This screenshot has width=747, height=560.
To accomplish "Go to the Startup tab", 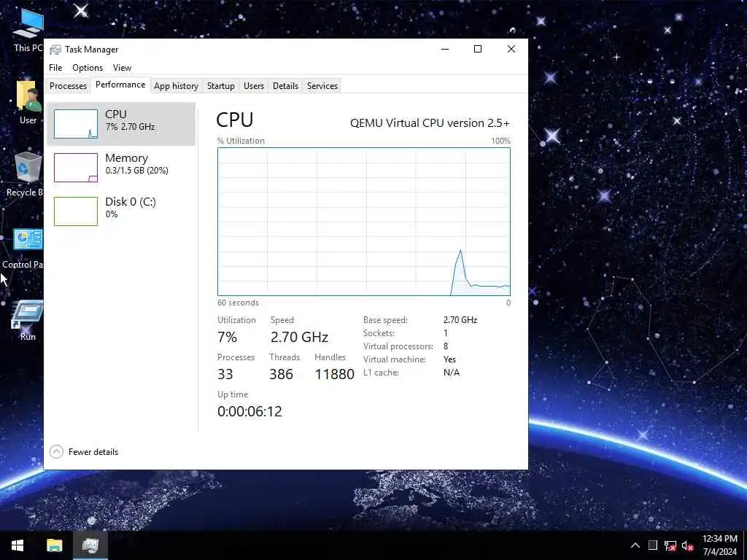I will pos(220,86).
